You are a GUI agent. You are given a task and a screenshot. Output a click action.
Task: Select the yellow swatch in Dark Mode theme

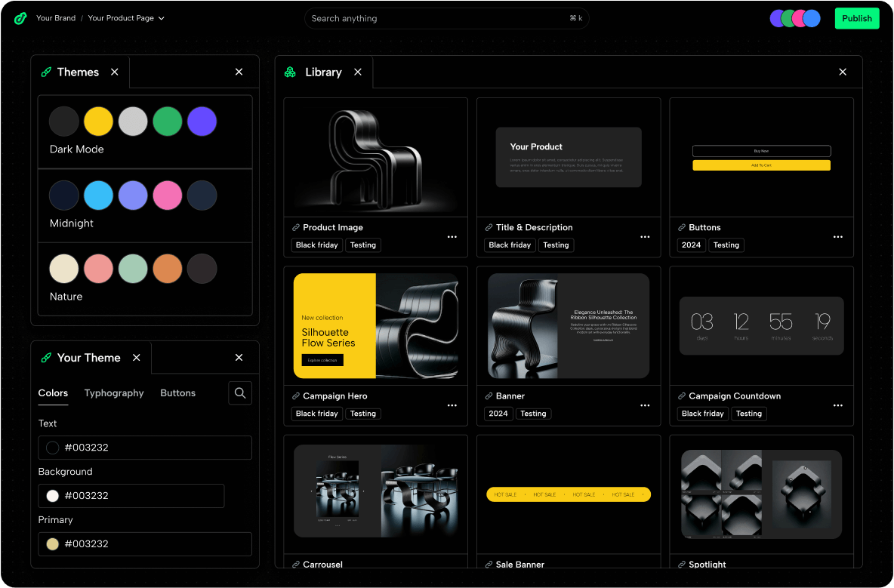pos(98,121)
